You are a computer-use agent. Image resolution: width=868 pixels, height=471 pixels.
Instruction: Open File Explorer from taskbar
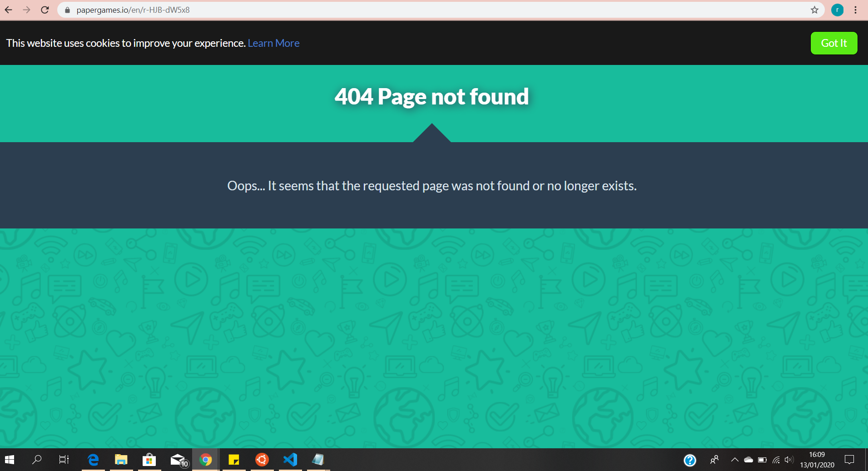pos(121,460)
